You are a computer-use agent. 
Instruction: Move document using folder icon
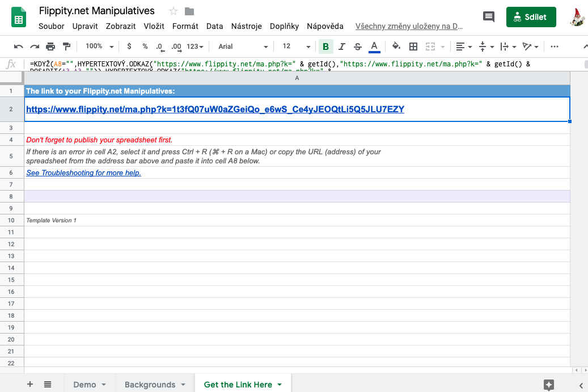coord(189,11)
